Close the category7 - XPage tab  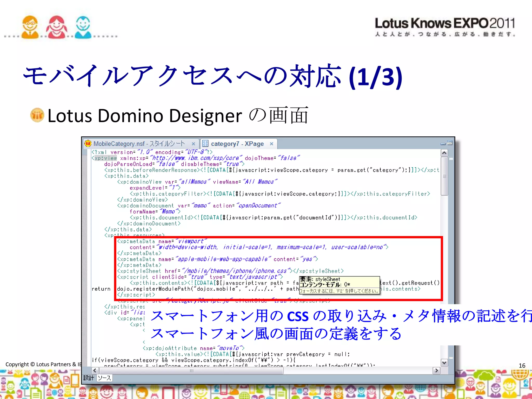point(271,144)
